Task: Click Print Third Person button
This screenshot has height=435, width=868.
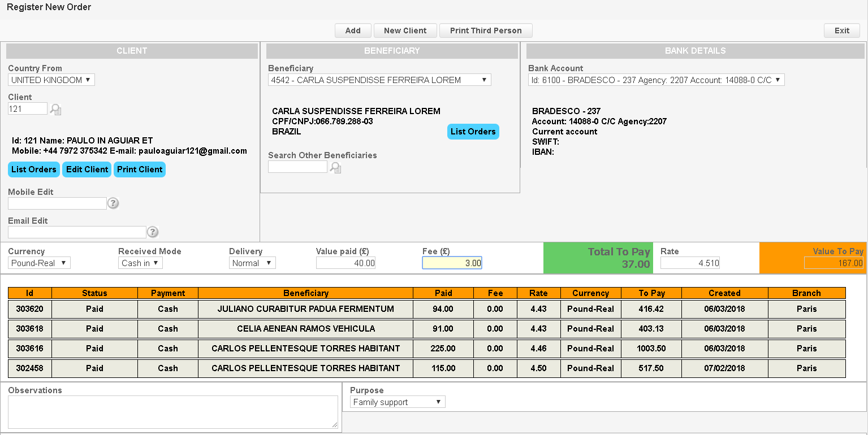Action: pyautogui.click(x=486, y=31)
